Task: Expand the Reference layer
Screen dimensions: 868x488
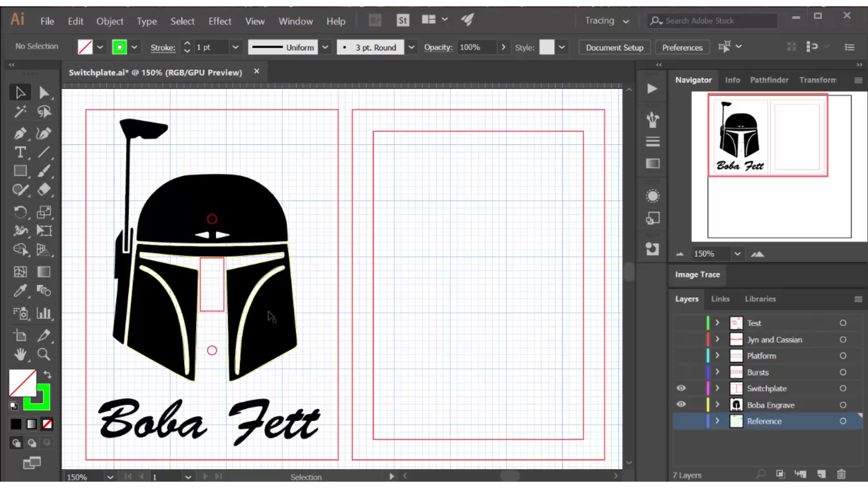Action: tap(717, 421)
